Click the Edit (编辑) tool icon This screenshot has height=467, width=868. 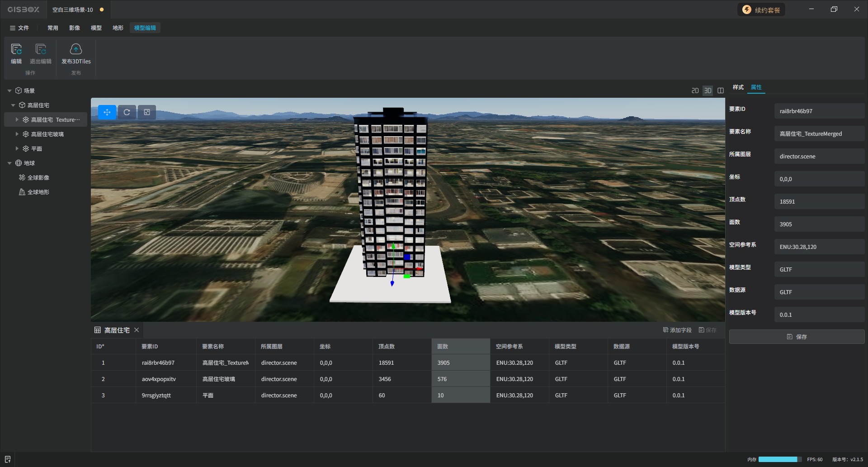[x=16, y=49]
